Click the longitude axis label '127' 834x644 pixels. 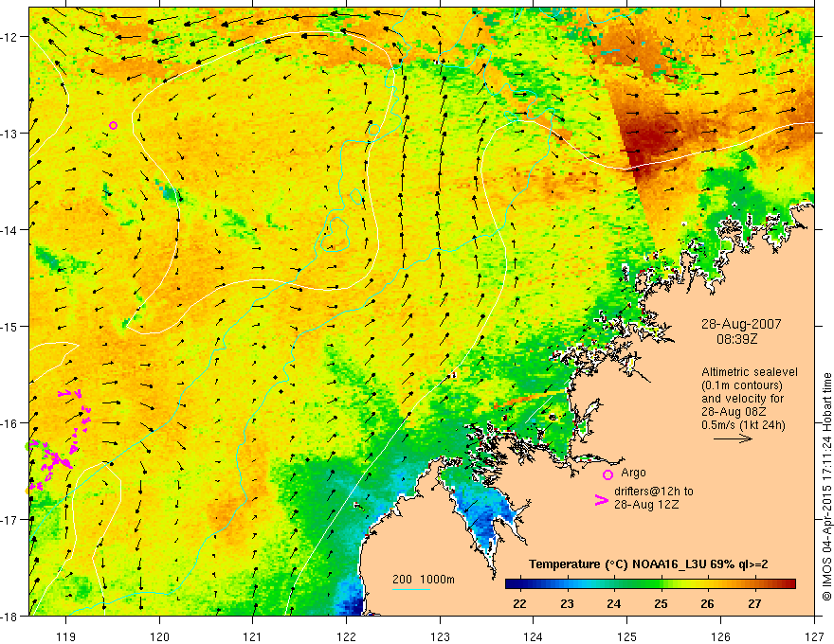click(814, 636)
